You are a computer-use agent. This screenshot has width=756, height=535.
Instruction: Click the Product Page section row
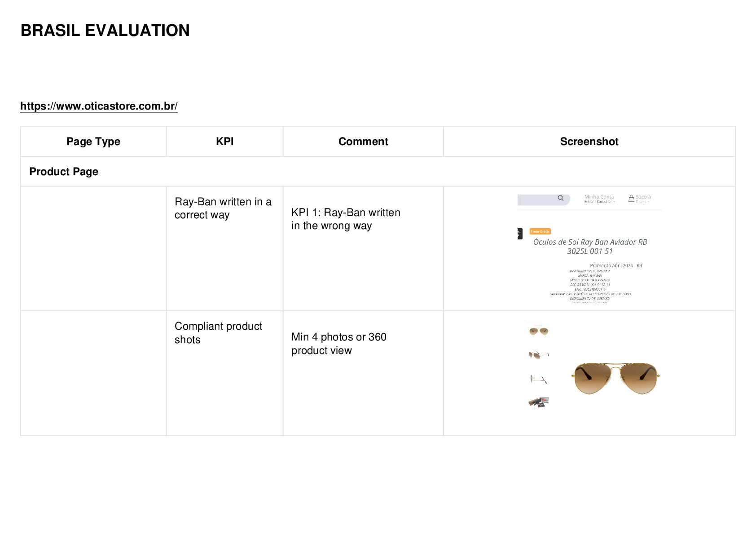tap(378, 172)
